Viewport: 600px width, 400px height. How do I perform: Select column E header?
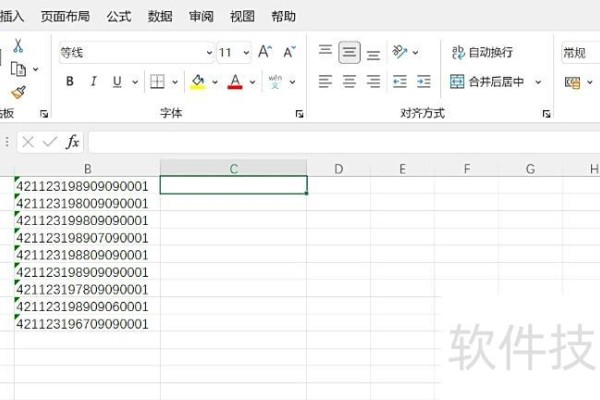coord(403,168)
